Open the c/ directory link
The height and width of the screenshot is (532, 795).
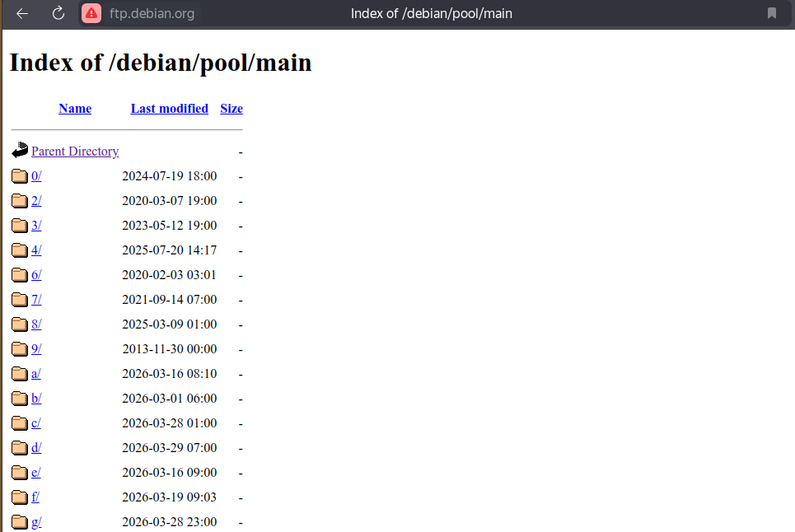pyautogui.click(x=36, y=423)
